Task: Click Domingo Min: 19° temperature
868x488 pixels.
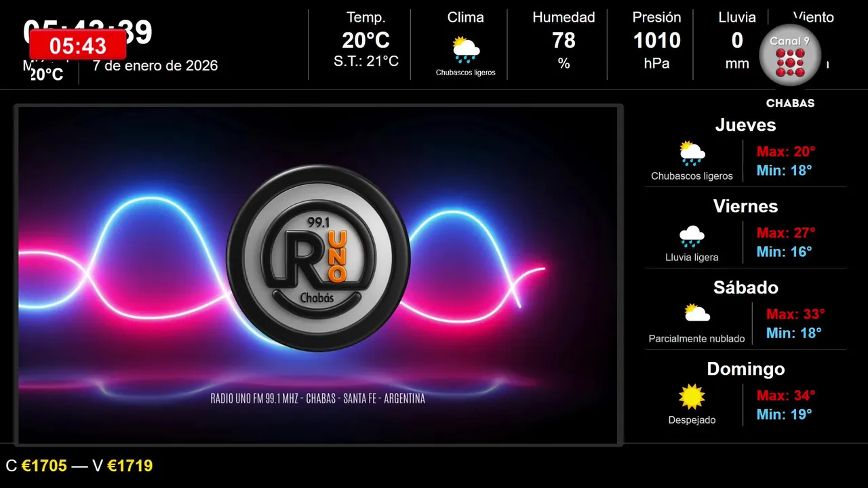Action: [x=784, y=414]
